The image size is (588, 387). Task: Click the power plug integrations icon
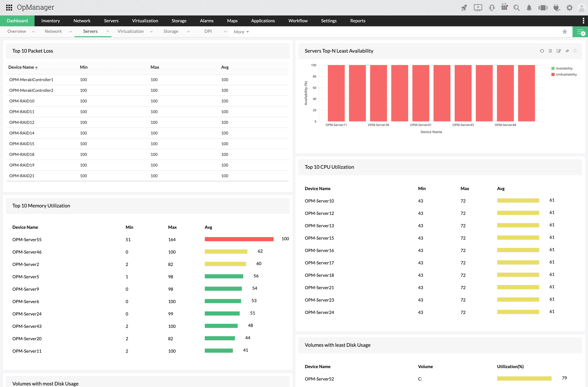[x=556, y=8]
